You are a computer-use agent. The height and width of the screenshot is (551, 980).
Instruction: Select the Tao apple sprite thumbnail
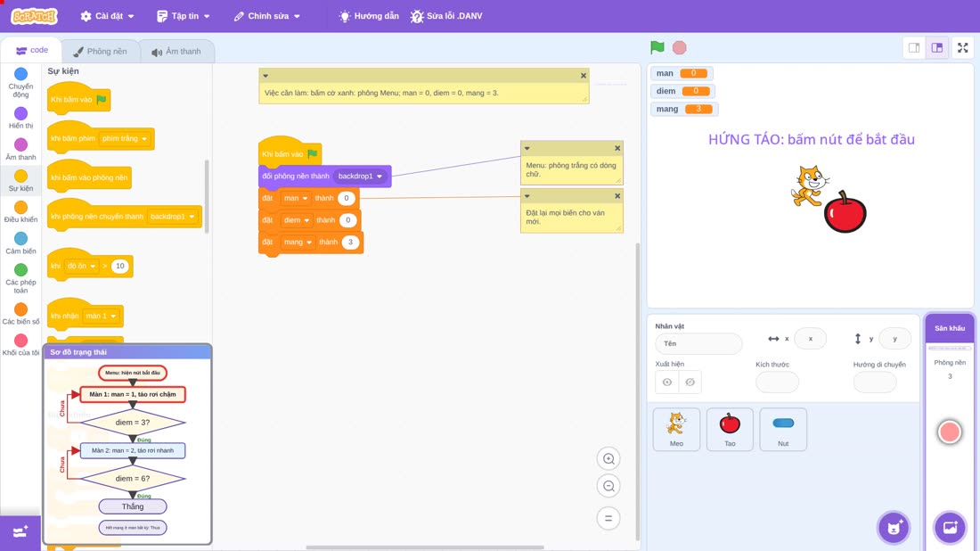click(x=730, y=429)
